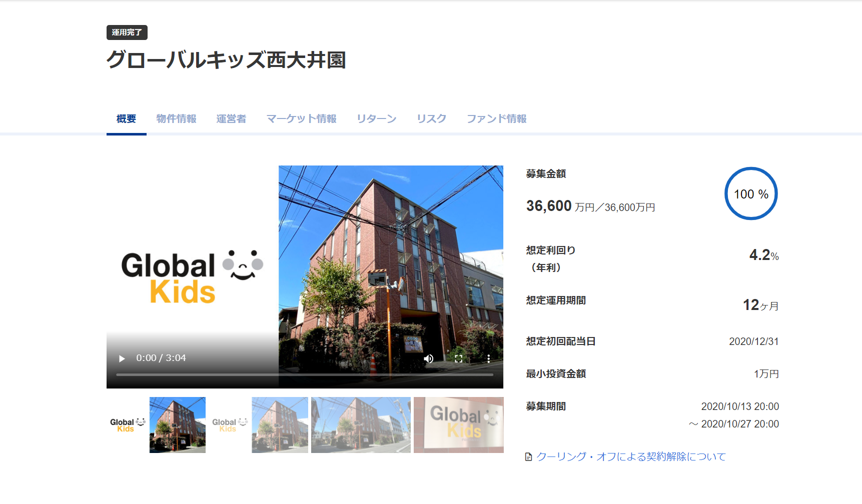Click the 想定初回配当日 label
Screen dimensions: 862x504
561,341
